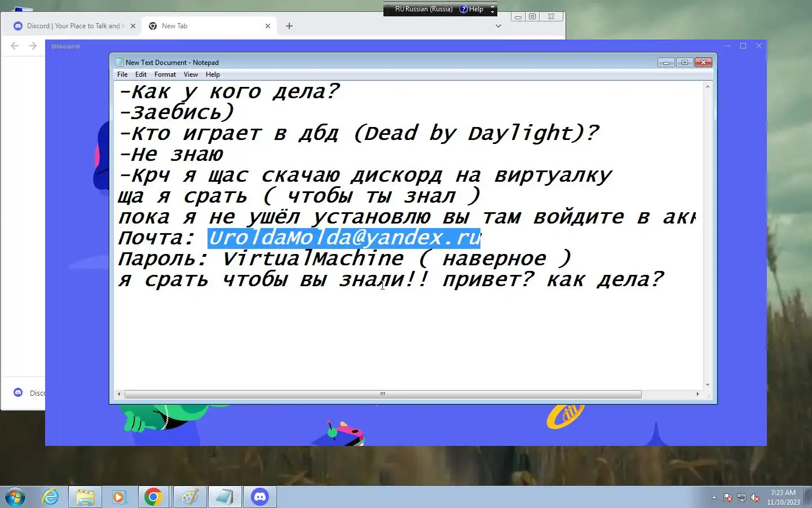Open a new Chrome tab with plus button

click(x=289, y=26)
